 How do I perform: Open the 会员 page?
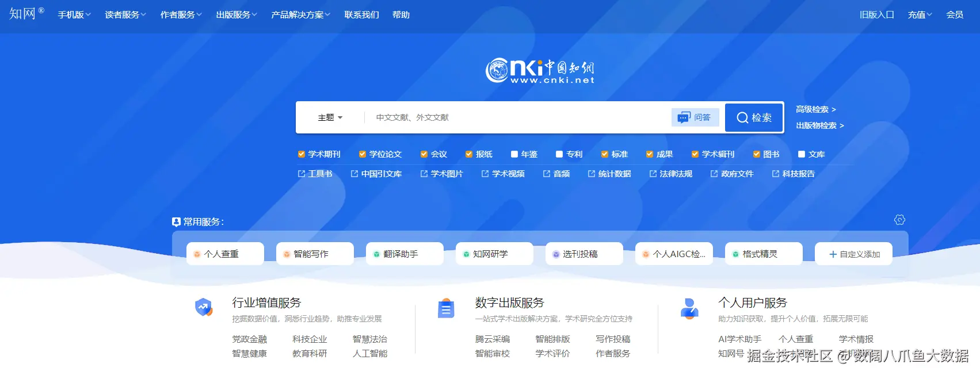coord(955,15)
